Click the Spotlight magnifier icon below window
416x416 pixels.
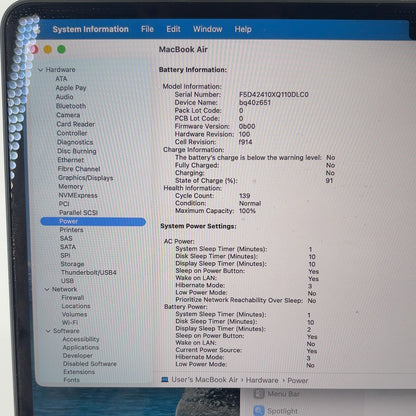(259, 411)
